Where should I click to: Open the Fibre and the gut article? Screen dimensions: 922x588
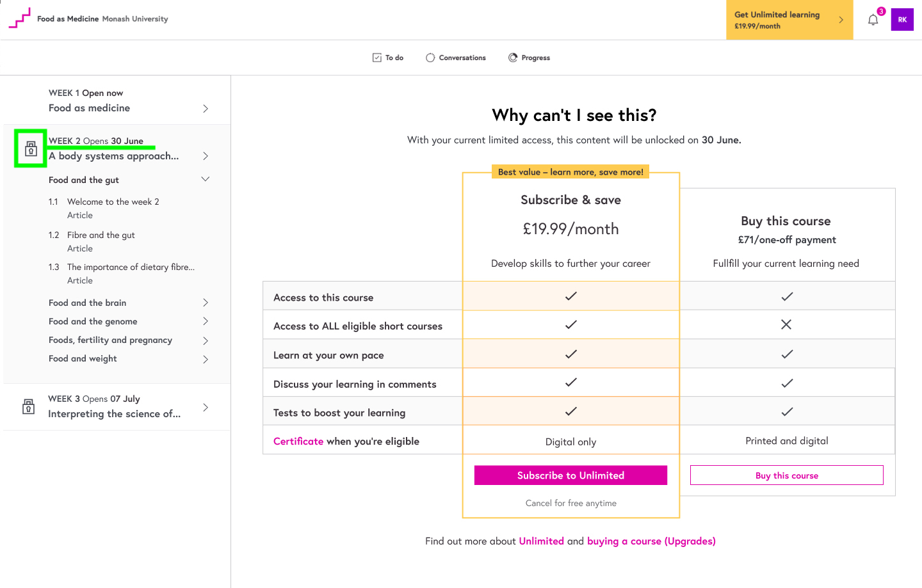coord(101,235)
